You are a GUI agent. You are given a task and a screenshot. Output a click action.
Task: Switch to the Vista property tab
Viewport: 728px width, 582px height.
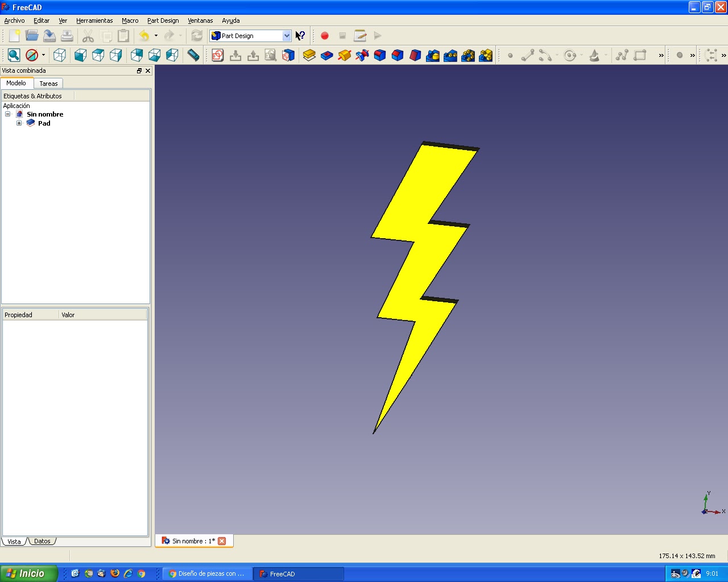click(14, 541)
